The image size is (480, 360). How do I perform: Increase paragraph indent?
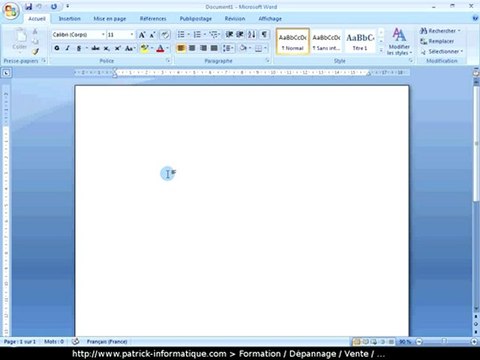[240, 34]
